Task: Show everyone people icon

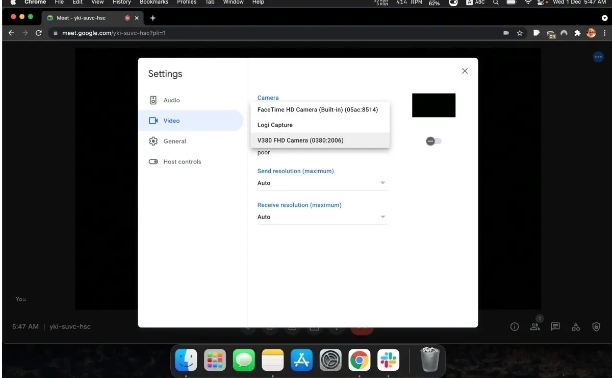Action: [535, 326]
